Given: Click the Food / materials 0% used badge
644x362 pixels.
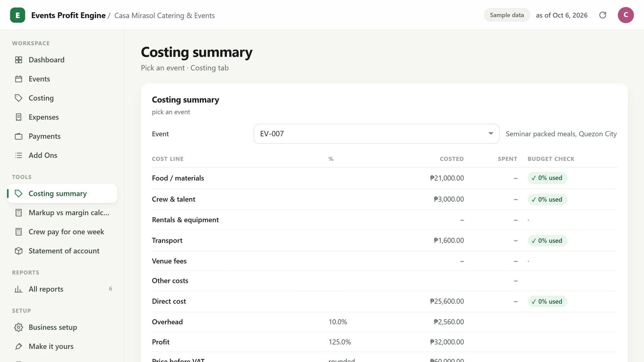Looking at the screenshot, I should coord(547,178).
